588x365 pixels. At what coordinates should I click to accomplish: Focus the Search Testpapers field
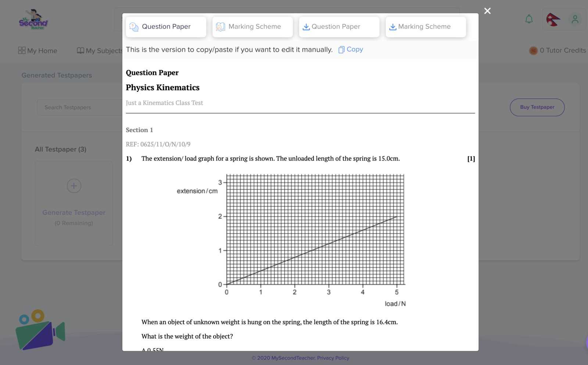[x=79, y=108]
